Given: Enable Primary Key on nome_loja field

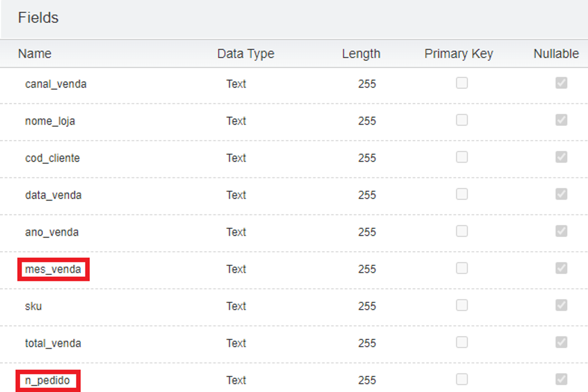Looking at the screenshot, I should [x=462, y=120].
